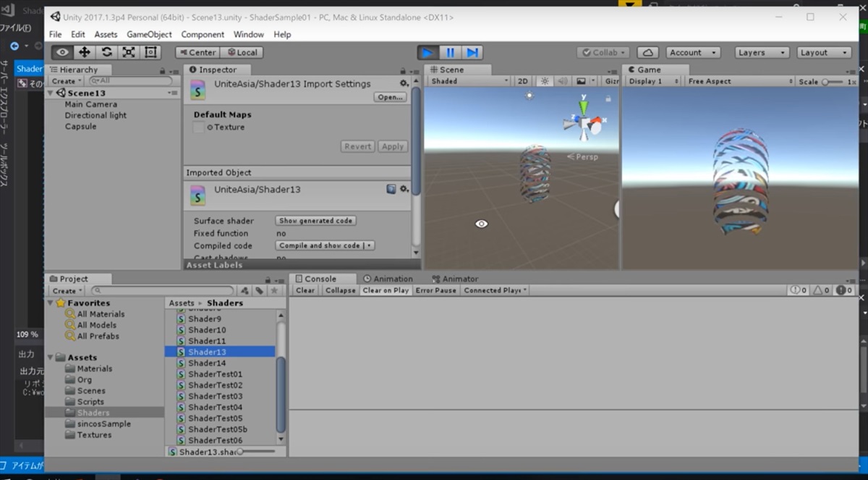The image size is (868, 480).
Task: Select the Rect transform tool
Action: pos(150,52)
